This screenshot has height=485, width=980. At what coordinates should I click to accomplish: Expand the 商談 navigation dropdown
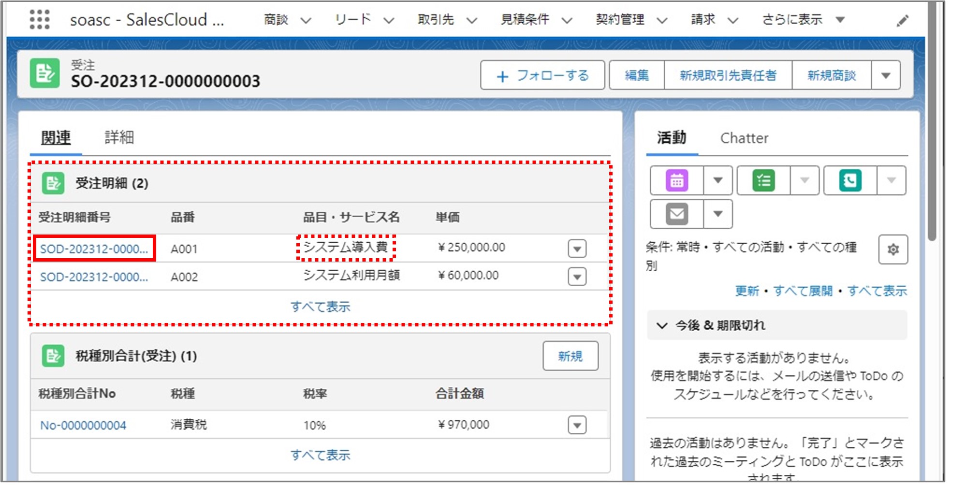[x=306, y=20]
